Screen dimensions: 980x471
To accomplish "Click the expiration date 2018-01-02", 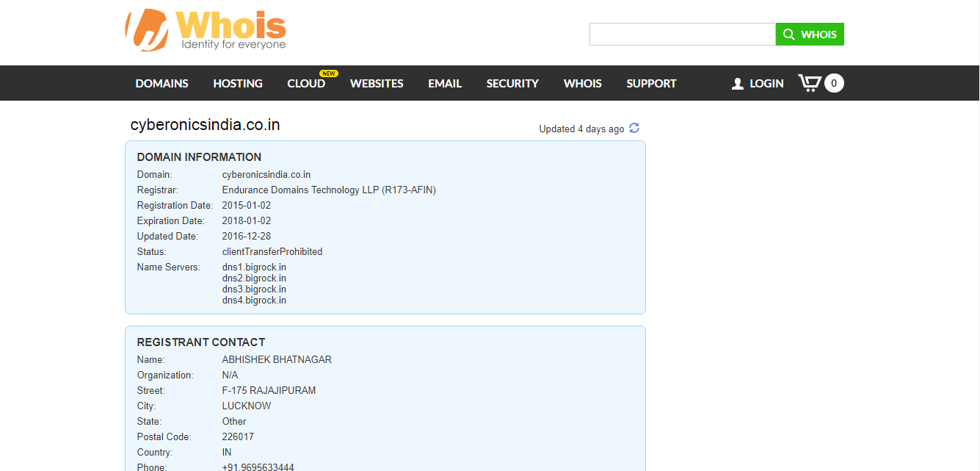I will click(247, 220).
